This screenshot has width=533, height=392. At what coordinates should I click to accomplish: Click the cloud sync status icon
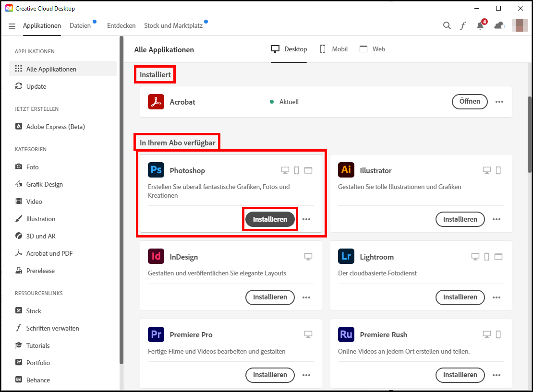tap(499, 26)
